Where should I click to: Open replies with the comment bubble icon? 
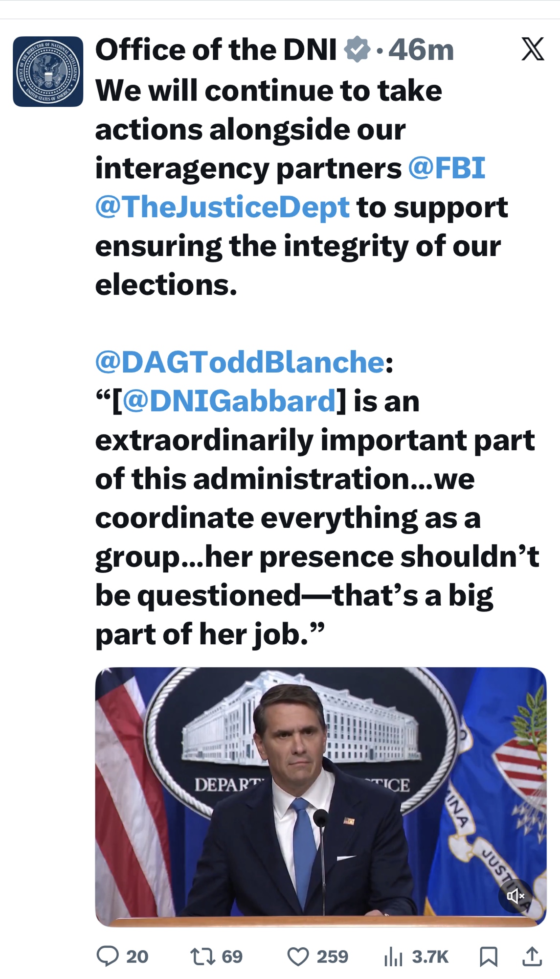coord(108,956)
